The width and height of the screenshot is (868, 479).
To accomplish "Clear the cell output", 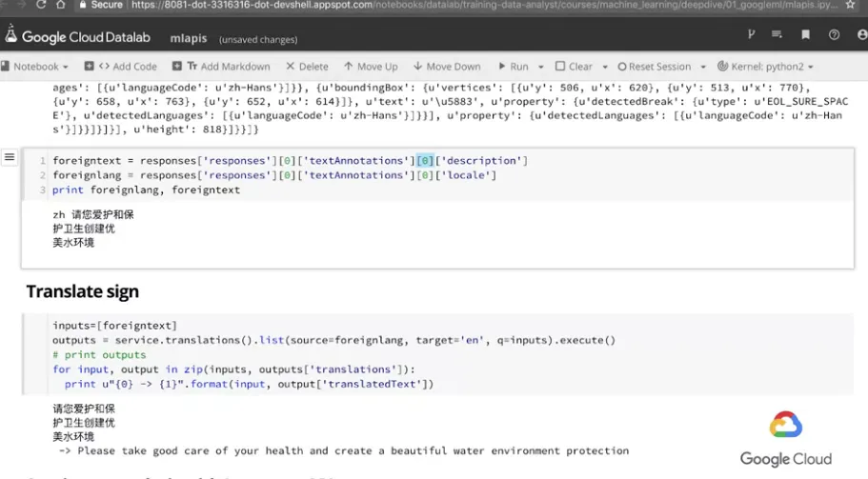I will point(574,67).
